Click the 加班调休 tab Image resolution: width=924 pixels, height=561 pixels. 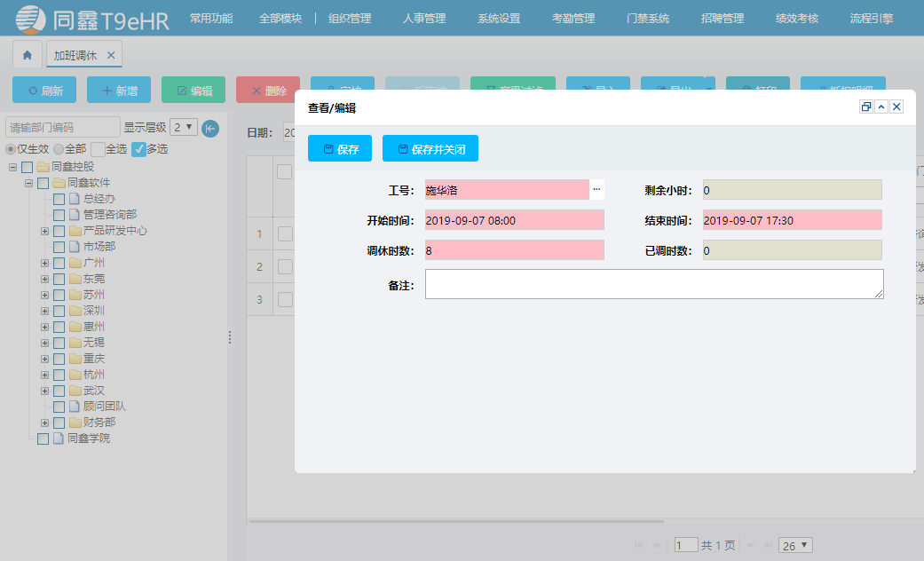pyautogui.click(x=75, y=54)
